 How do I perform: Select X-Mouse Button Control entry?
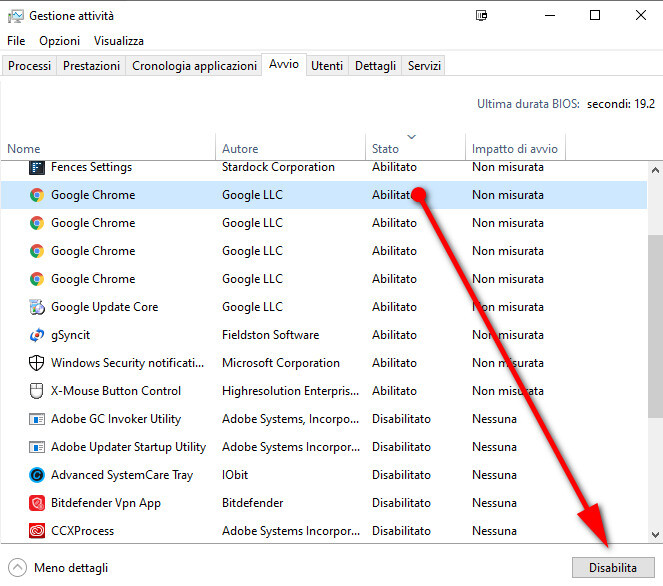tap(116, 391)
